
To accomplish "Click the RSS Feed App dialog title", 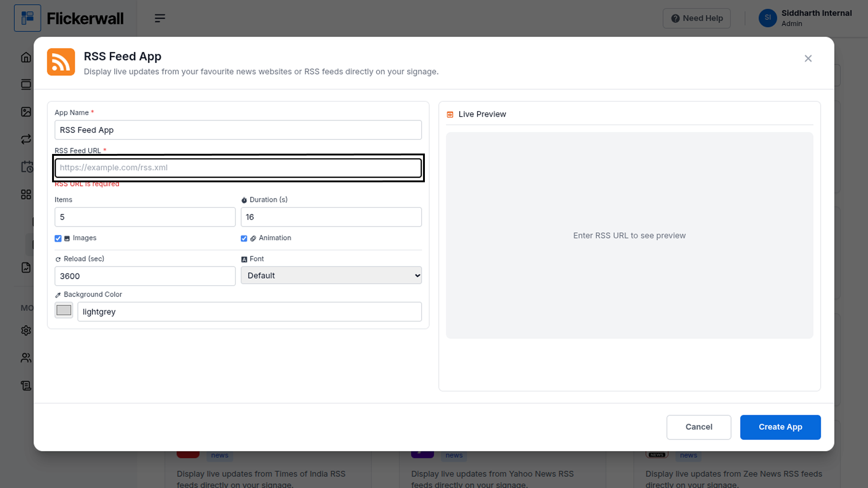I will click(122, 56).
